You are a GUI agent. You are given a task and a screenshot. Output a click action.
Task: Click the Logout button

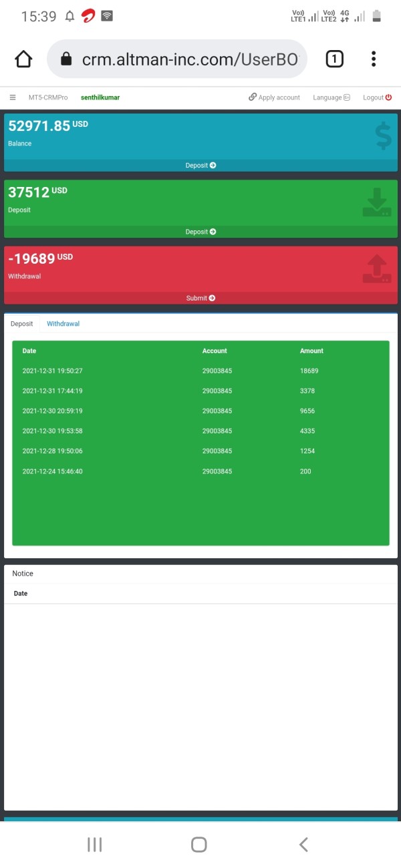click(378, 97)
